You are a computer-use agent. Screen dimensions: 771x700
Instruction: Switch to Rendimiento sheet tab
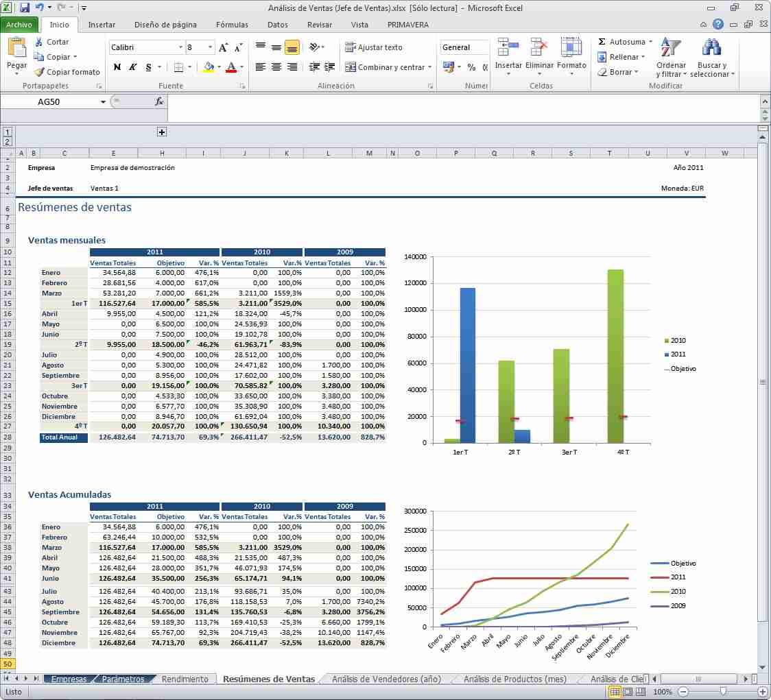(185, 679)
